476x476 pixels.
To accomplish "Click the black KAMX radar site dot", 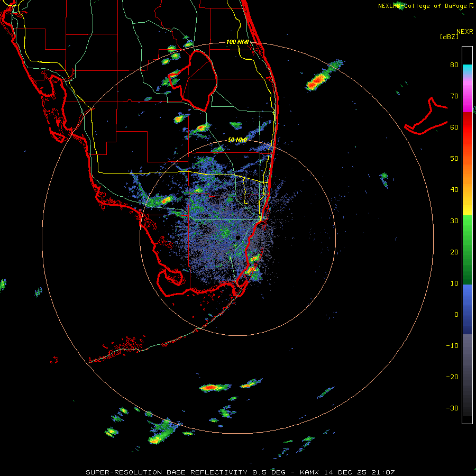I will pos(238,237).
